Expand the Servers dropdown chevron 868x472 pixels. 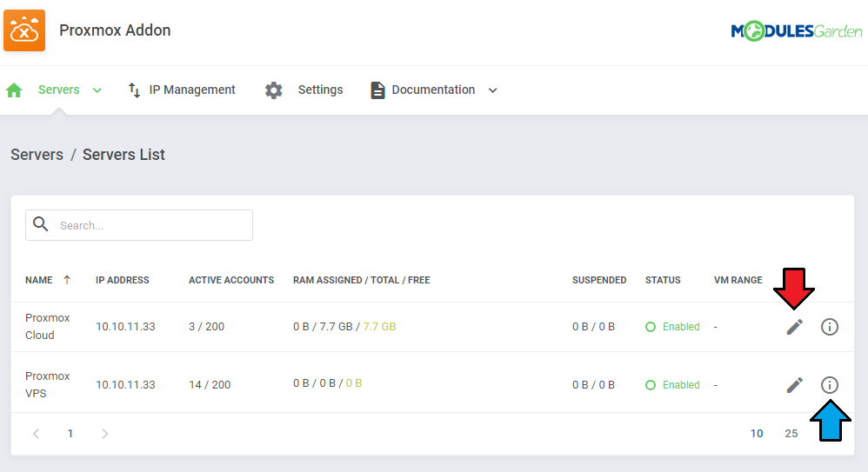point(97,90)
